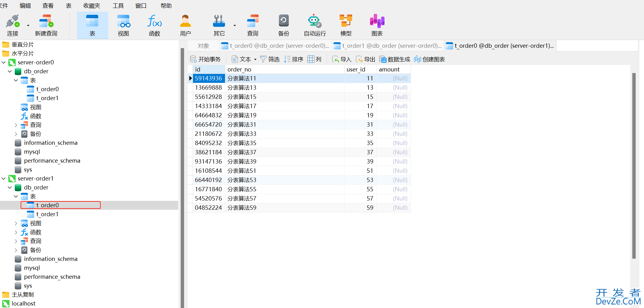Switch to t_order0 @db_order (server-order1) tab
This screenshot has height=308, width=644.
tap(500, 46)
